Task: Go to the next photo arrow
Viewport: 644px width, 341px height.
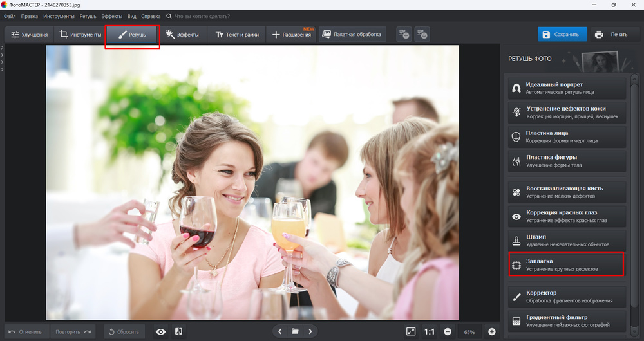Action: (x=310, y=331)
